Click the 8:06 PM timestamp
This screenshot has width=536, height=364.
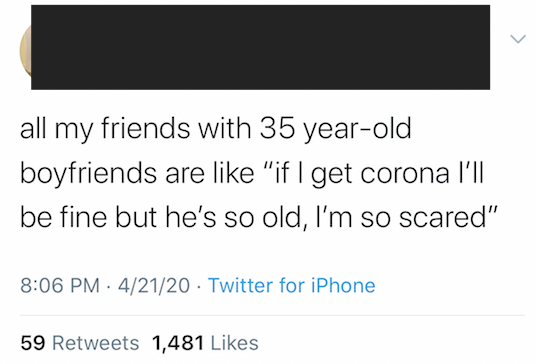pos(60,285)
